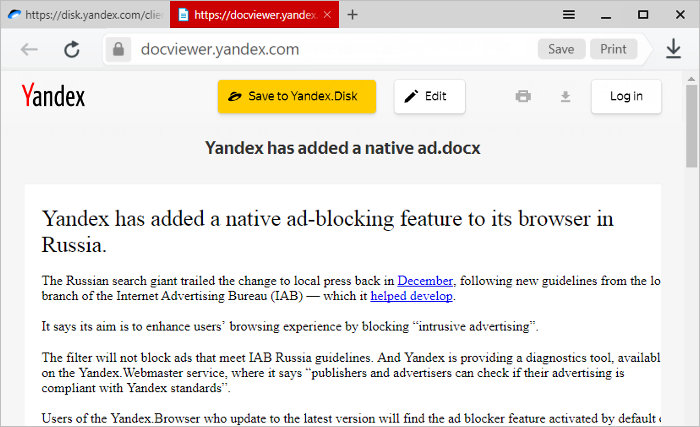This screenshot has height=427, width=700.
Task: Switch to the disk.yandex.com tab
Action: [85, 15]
